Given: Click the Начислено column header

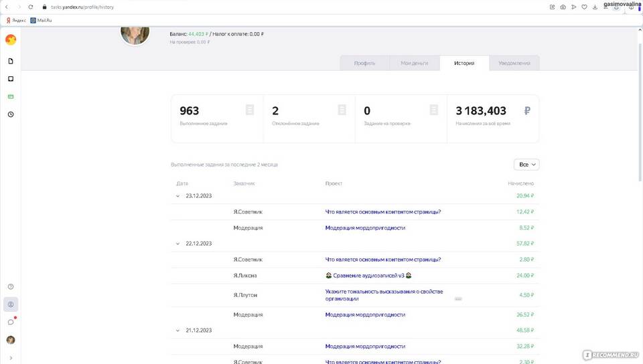Looking at the screenshot, I should pyautogui.click(x=521, y=183).
